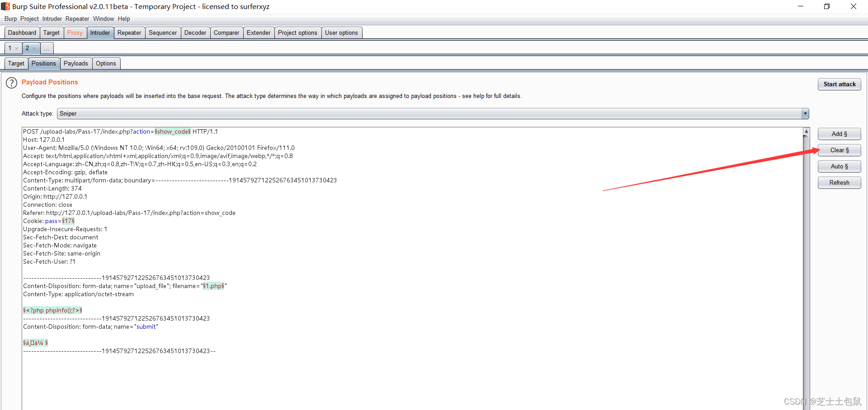868x410 pixels.
Task: Select Intruder attack tab 1
Action: pos(10,48)
